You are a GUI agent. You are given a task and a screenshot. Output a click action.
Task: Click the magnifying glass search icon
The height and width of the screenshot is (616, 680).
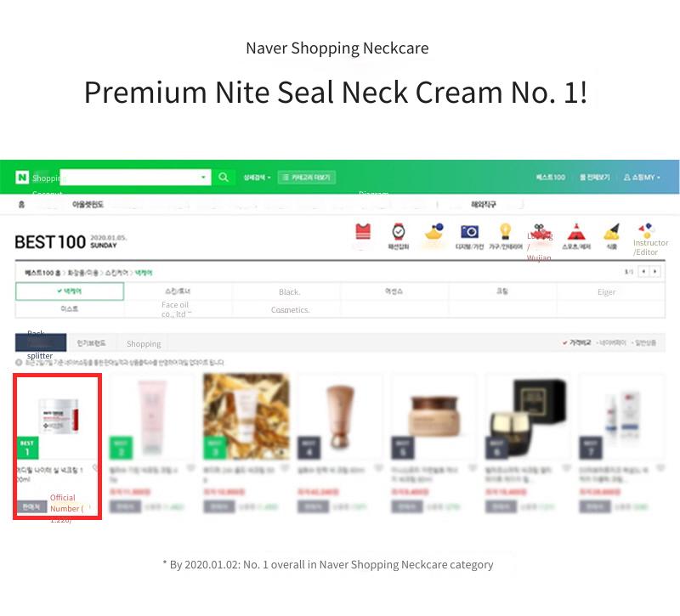[x=224, y=177]
